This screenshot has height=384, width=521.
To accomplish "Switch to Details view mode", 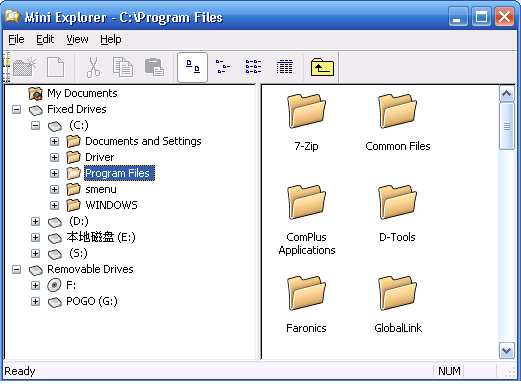I will click(284, 67).
